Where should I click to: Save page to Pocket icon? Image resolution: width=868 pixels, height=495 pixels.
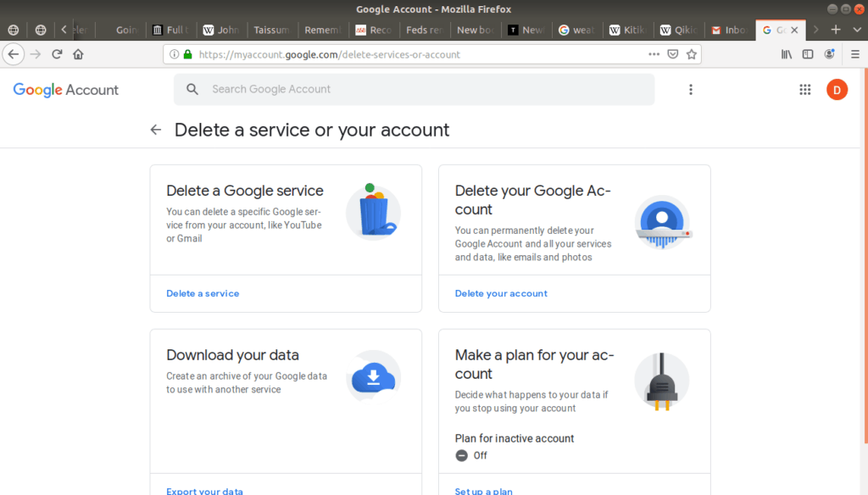[x=672, y=54]
